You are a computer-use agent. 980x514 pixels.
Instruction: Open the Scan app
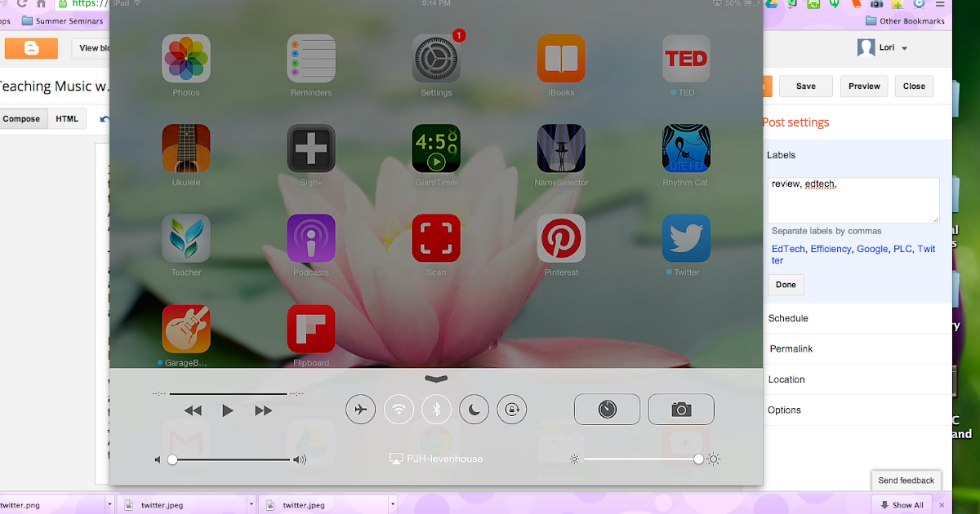pos(436,238)
